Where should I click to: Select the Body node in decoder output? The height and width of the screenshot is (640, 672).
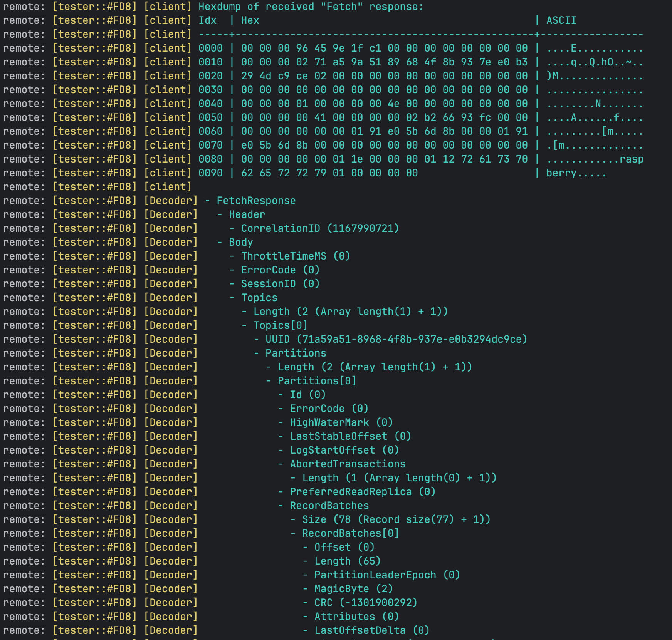coord(241,243)
